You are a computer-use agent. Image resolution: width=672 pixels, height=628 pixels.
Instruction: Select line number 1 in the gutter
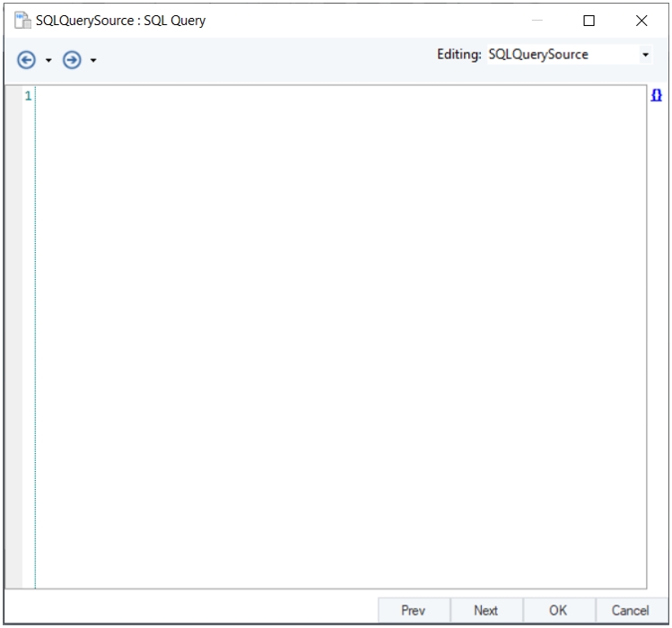point(28,96)
